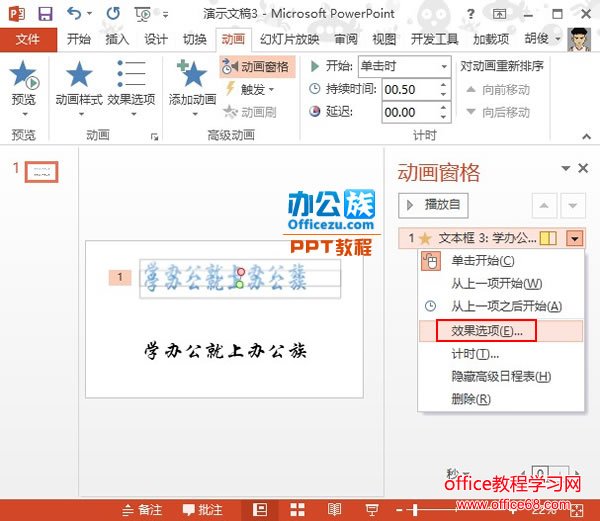Choose 从上一项之后开始(A)

click(501, 306)
